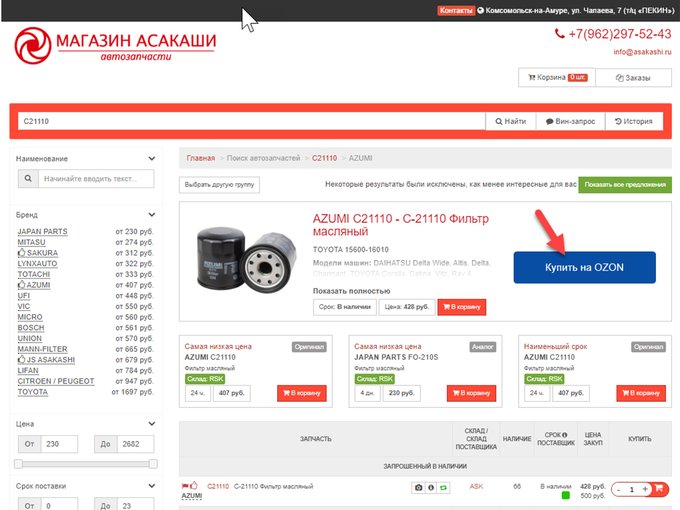This screenshot has width=680, height=510.
Task: Collapse the Бренд filter section
Action: [151, 215]
